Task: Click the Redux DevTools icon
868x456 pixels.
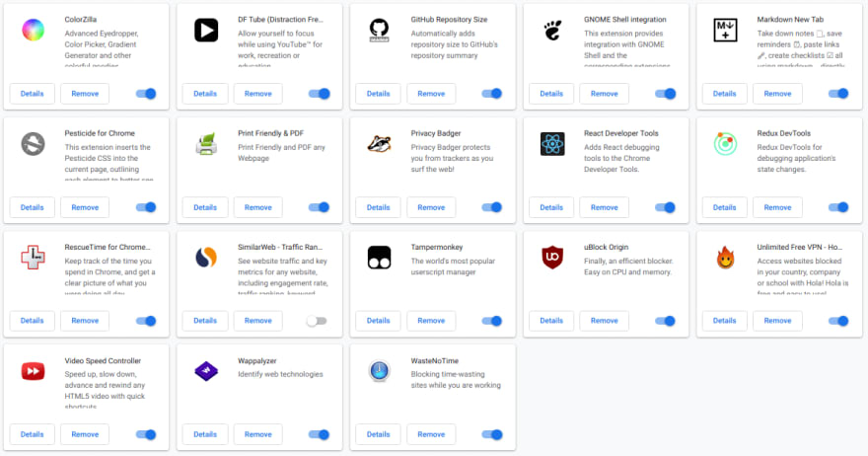Action: pyautogui.click(x=725, y=144)
